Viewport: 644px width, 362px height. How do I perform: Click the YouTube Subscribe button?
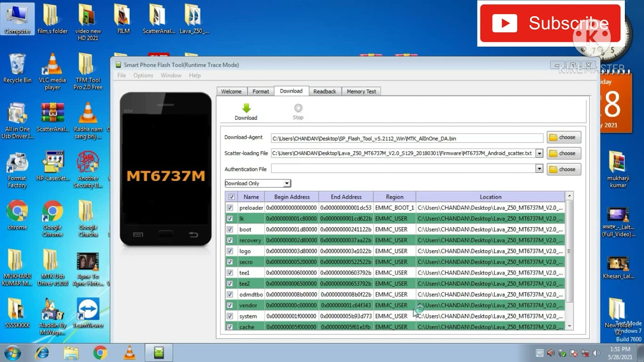550,23
